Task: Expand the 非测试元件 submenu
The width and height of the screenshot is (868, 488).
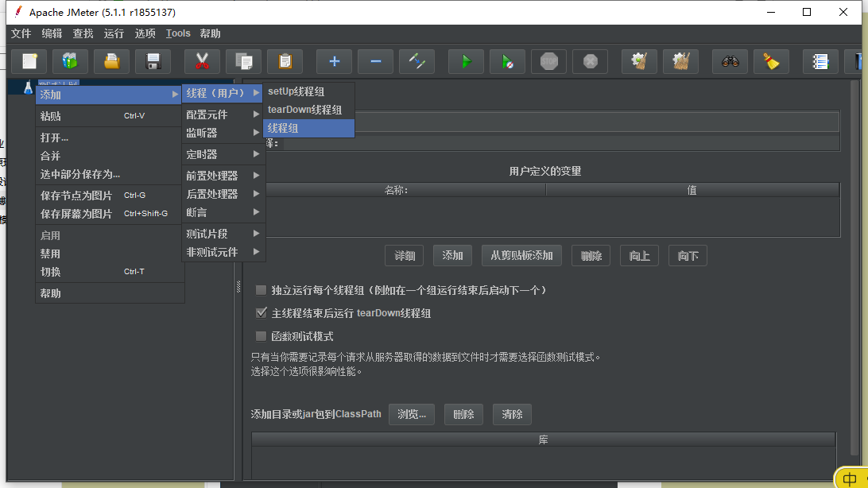Action: [x=223, y=252]
